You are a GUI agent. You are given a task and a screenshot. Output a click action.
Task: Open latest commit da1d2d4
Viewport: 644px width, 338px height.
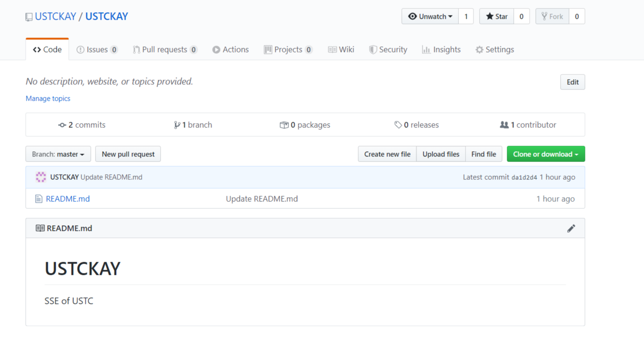[x=524, y=177]
